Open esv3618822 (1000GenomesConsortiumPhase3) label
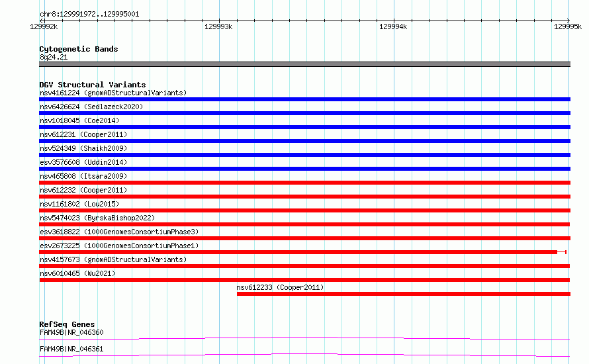The height and width of the screenshot is (364, 589). 119,232
